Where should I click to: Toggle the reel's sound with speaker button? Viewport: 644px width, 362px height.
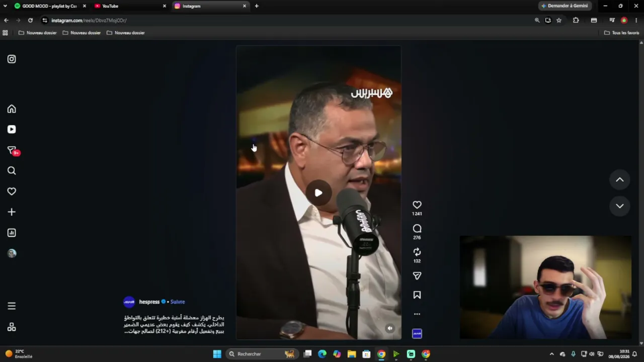pos(390,328)
